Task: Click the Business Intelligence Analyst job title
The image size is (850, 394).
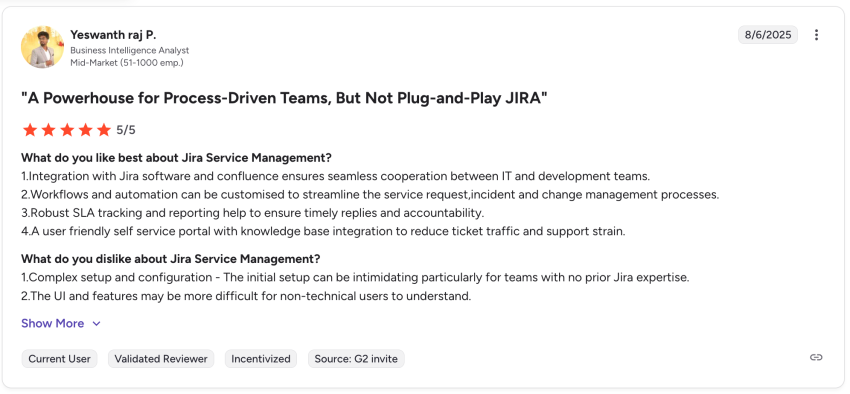Action: coord(130,50)
